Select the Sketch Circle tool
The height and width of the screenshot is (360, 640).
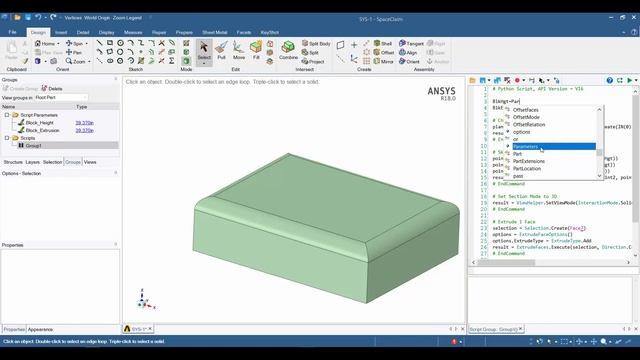pos(120,43)
